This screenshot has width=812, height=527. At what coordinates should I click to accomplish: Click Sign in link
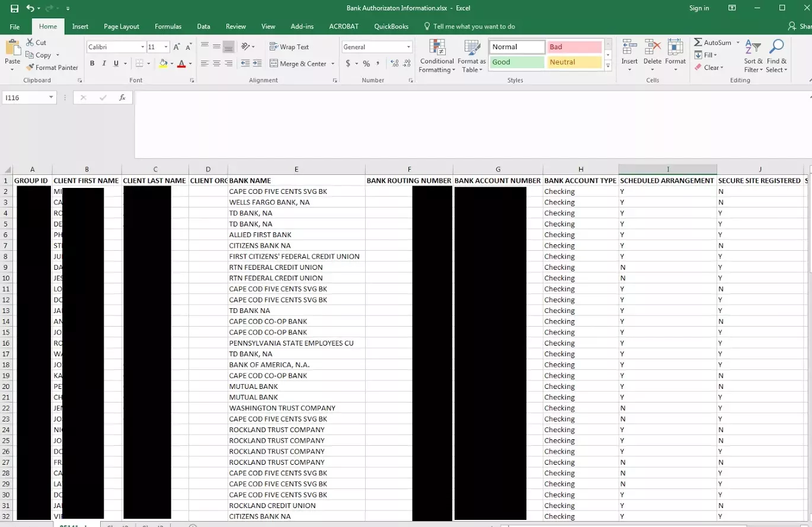tap(699, 8)
